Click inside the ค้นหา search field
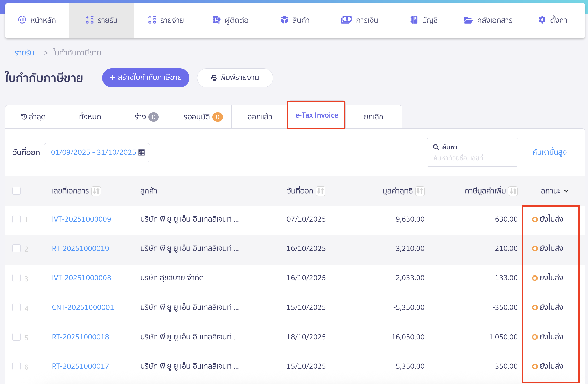This screenshot has width=588, height=384. (472, 152)
